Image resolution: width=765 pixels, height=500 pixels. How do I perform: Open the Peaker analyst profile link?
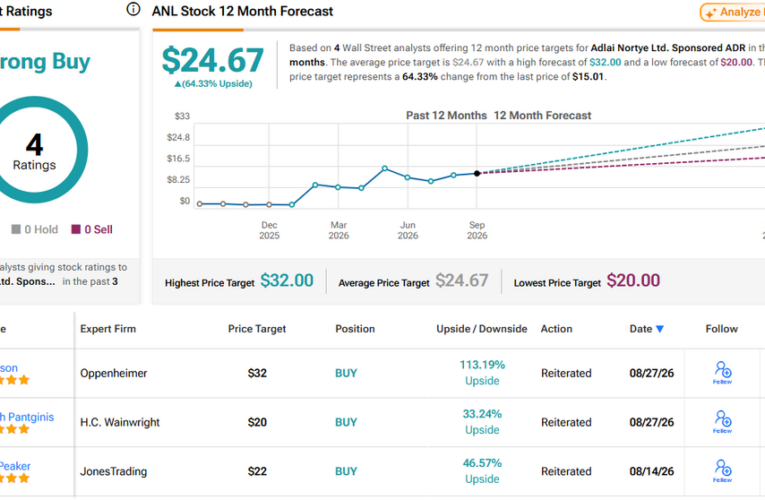[x=15, y=466]
